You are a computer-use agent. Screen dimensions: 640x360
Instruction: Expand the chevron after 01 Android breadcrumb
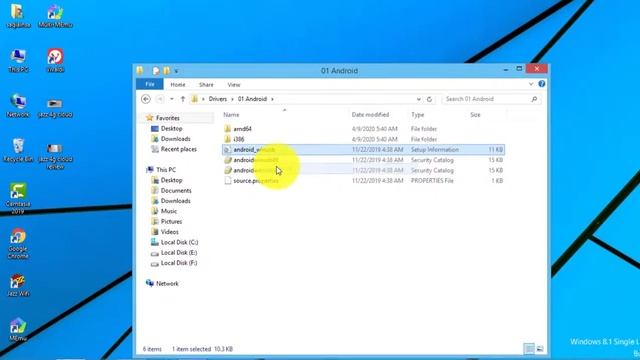(x=272, y=99)
